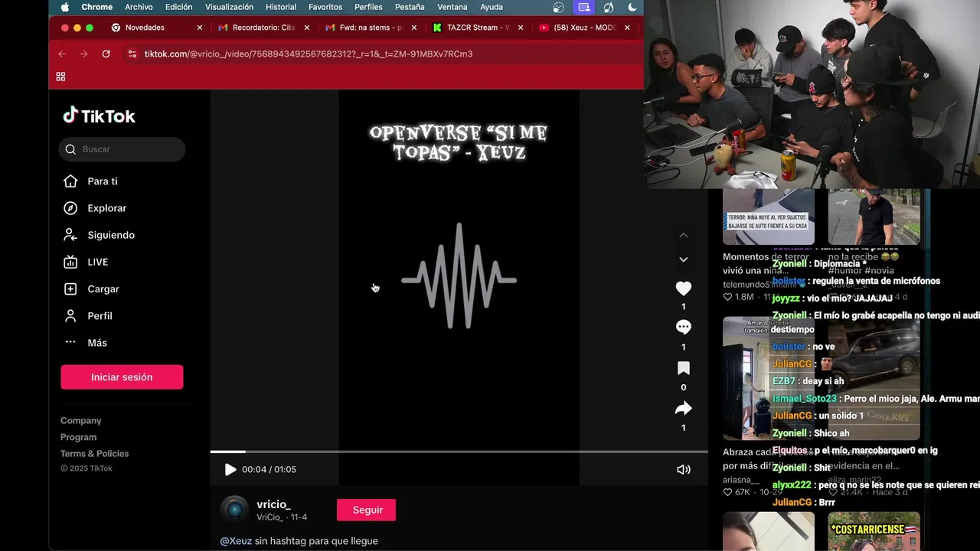Viewport: 980px width, 551px height.
Task: Click the Chrome back arrow
Action: (62, 54)
